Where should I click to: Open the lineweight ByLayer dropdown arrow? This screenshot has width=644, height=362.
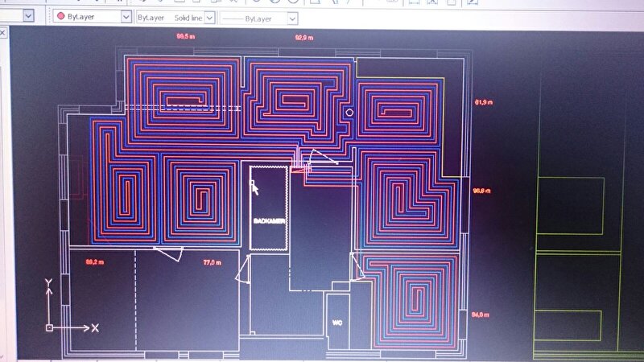click(291, 16)
